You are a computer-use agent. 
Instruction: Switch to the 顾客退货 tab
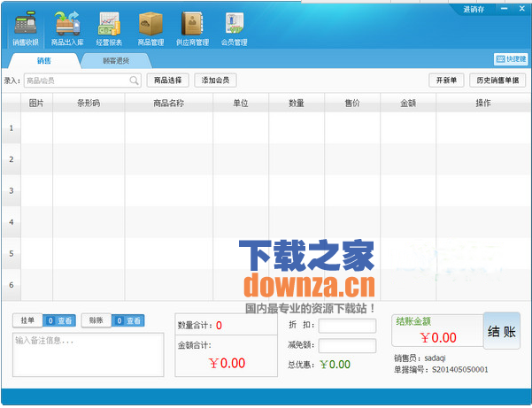(116, 61)
